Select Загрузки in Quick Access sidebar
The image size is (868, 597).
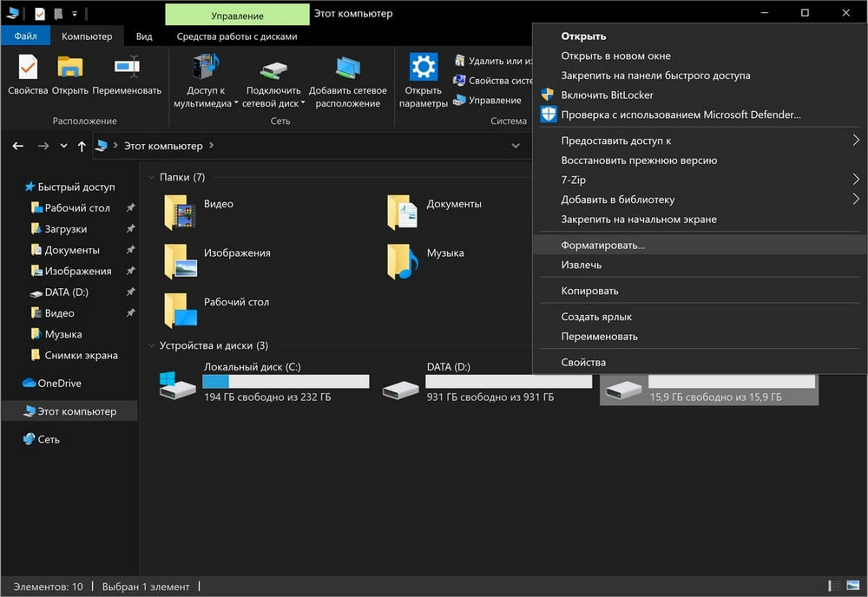pos(66,229)
